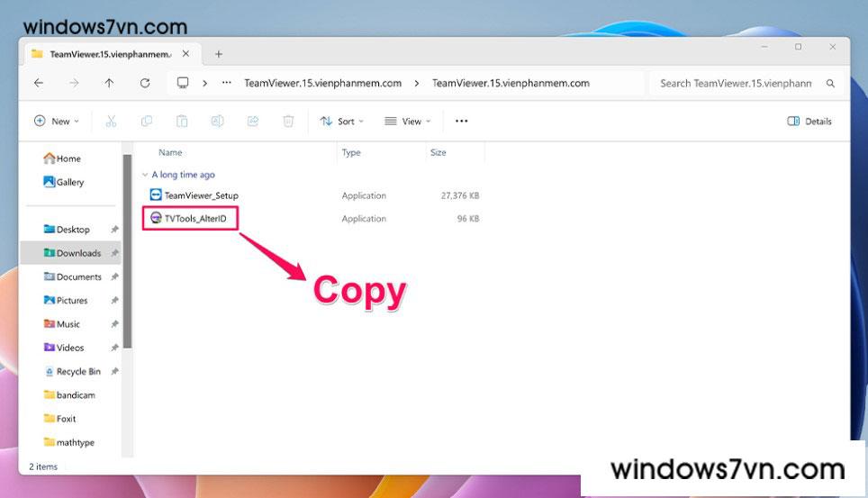Toggle the Details pane button
The width and height of the screenshot is (868, 498).
pyautogui.click(x=809, y=122)
